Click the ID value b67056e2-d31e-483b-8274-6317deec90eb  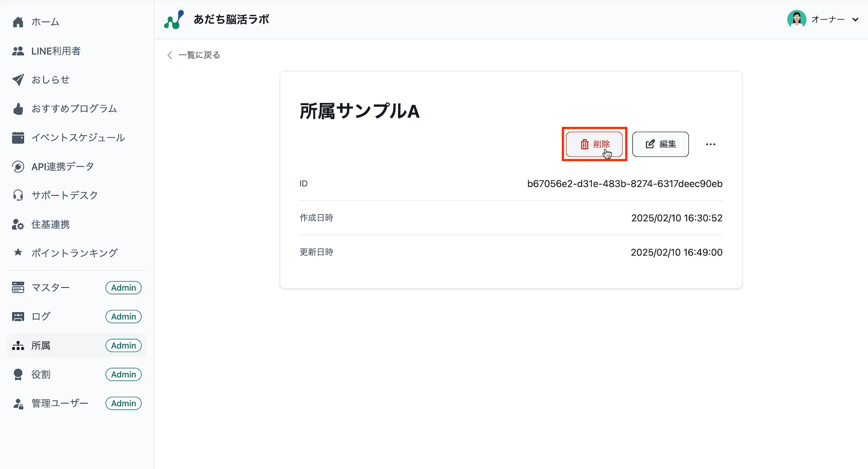(625, 184)
